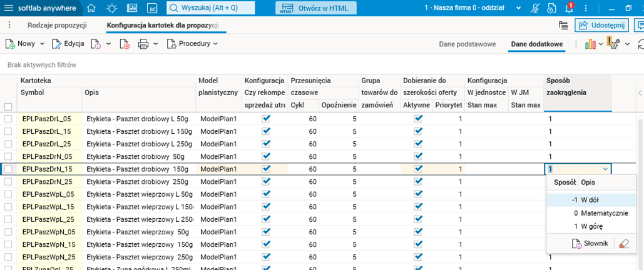Toggle Czy rekompensować checkbox for EPLPaszDrL_25
Viewport: 644px width, 270px height.
(x=266, y=144)
